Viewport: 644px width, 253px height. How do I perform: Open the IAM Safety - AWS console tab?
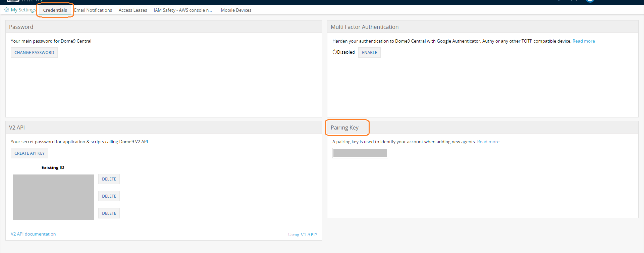[x=183, y=10]
